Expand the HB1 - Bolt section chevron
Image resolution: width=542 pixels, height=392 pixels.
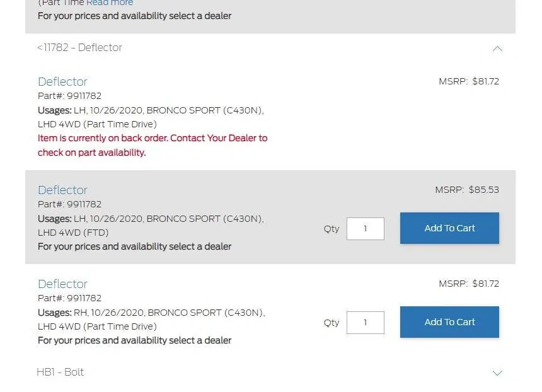click(x=497, y=372)
